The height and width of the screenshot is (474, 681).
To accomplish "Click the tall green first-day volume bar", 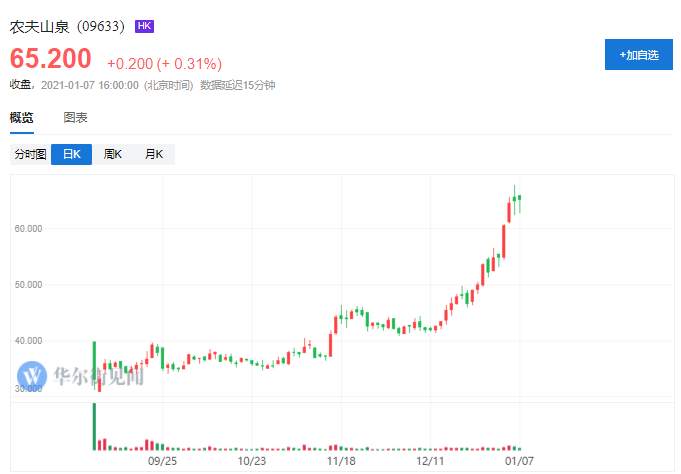I will (94, 427).
